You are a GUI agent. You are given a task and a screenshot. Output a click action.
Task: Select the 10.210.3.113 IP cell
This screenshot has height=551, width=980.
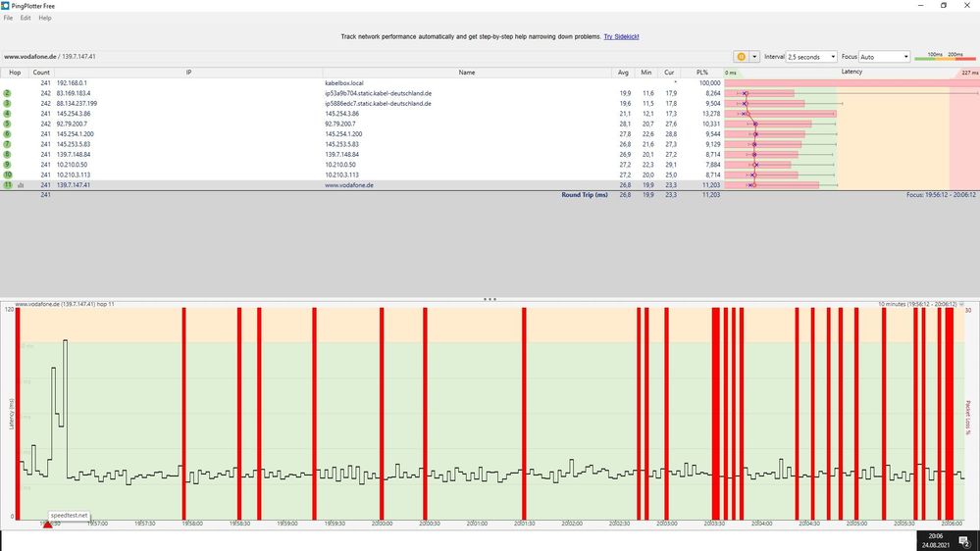coord(74,175)
